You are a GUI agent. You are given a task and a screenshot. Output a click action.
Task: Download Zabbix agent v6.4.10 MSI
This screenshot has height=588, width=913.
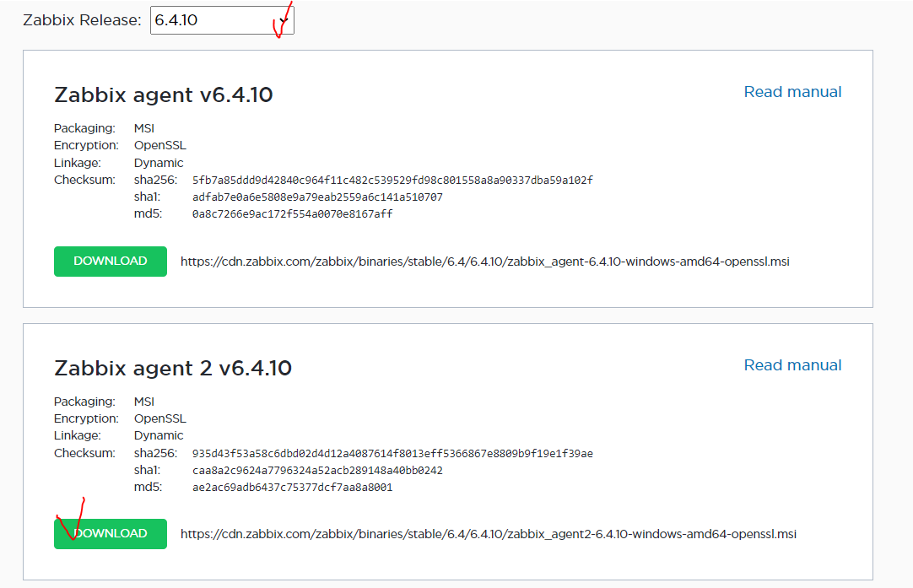tap(111, 262)
